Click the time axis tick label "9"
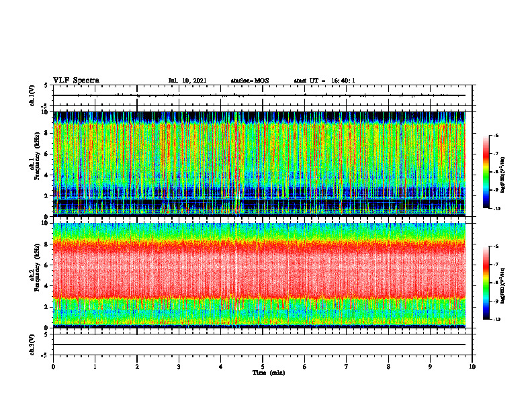The height and width of the screenshot is (411, 532). [430, 367]
